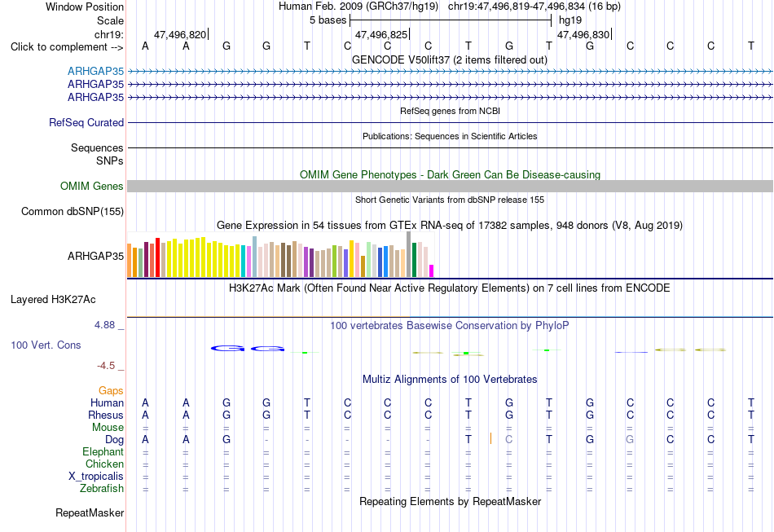The width and height of the screenshot is (774, 532).
Task: Click the Gaps label in Multiz track
Action: point(111,391)
